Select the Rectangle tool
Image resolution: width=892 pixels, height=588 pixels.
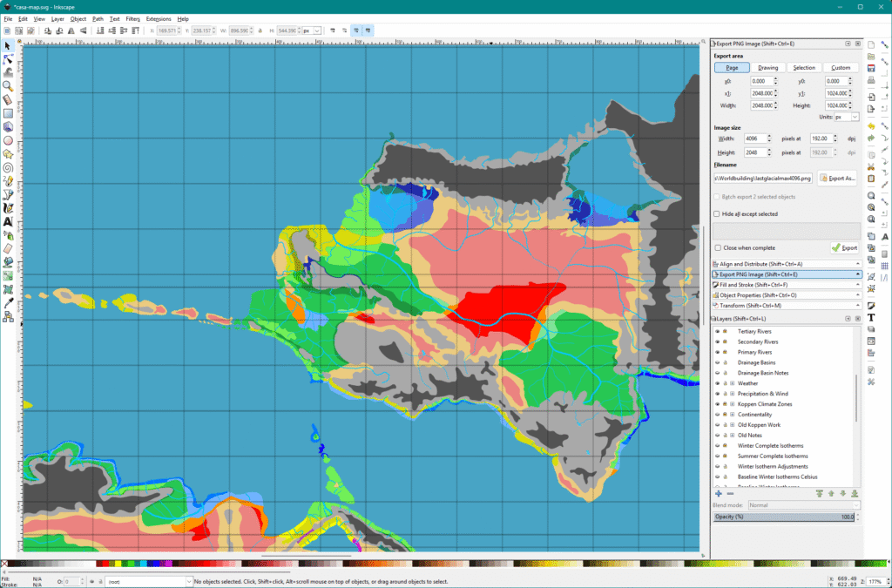pyautogui.click(x=8, y=114)
